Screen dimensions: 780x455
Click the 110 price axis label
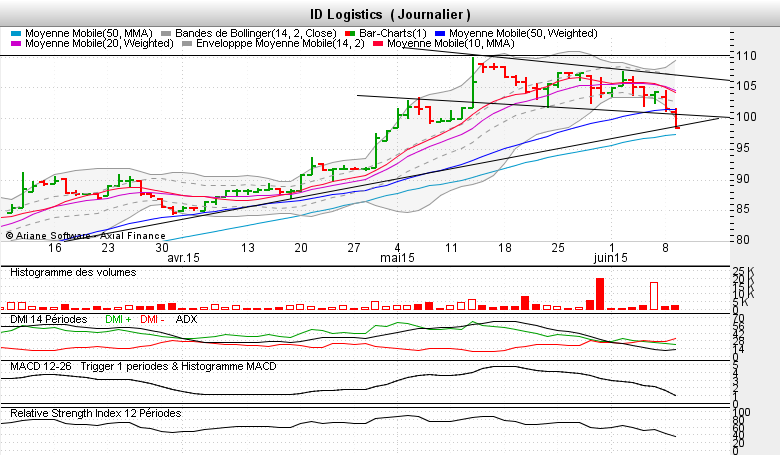click(747, 56)
